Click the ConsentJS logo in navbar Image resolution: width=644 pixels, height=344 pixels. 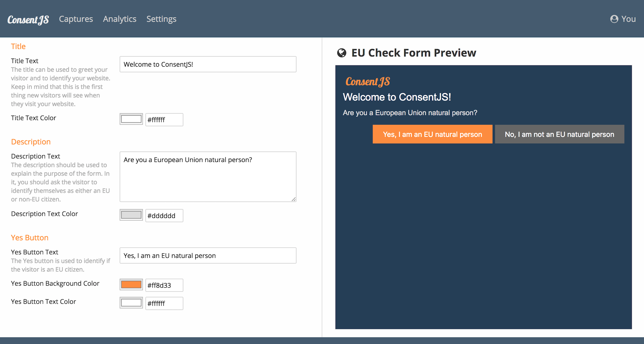[28, 20]
